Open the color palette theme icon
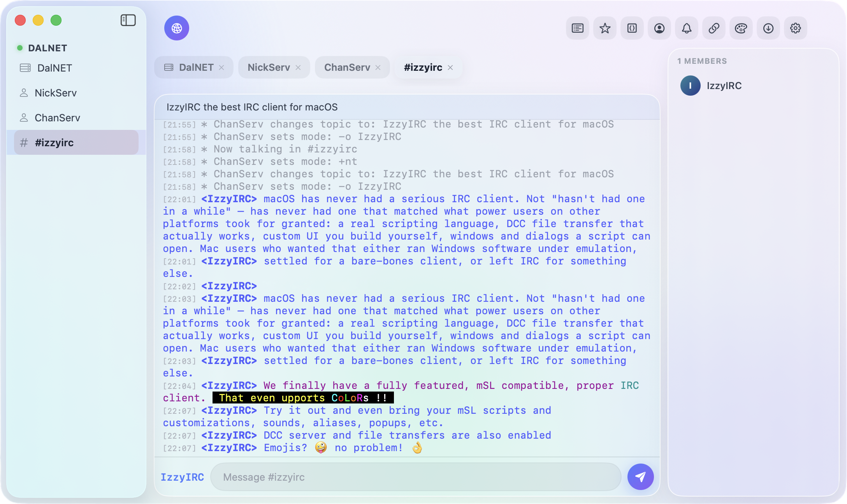The height and width of the screenshot is (504, 847). [x=741, y=28]
